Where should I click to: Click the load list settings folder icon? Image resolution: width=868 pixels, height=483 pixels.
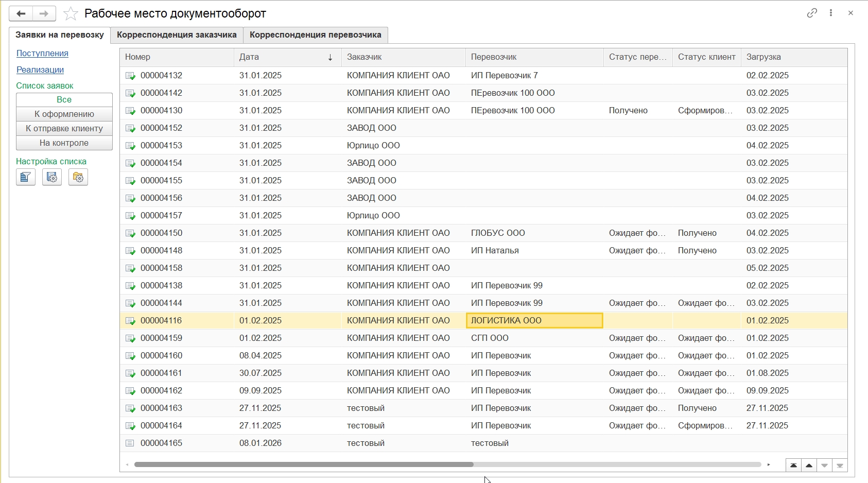tap(78, 177)
